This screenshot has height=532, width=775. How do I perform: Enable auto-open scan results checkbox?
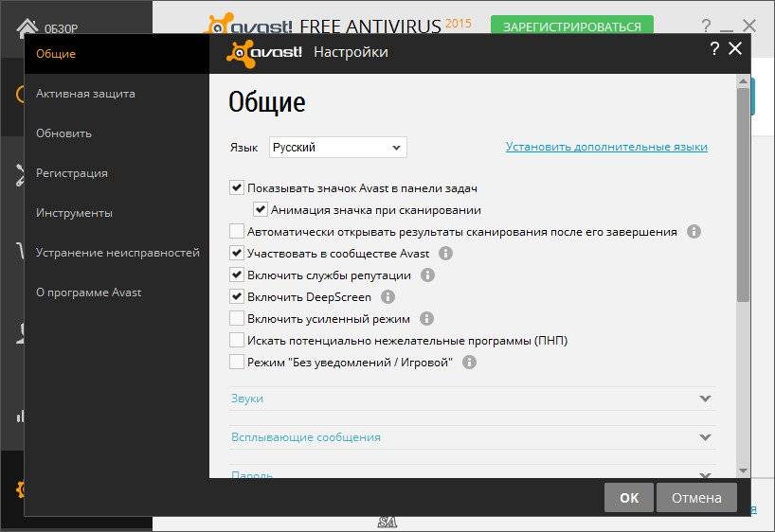coord(237,232)
